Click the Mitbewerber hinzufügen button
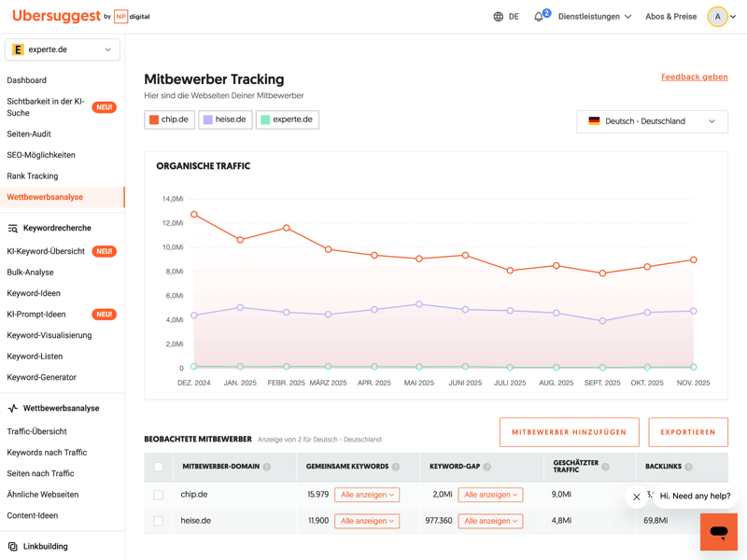This screenshot has height=560, width=747. point(569,432)
